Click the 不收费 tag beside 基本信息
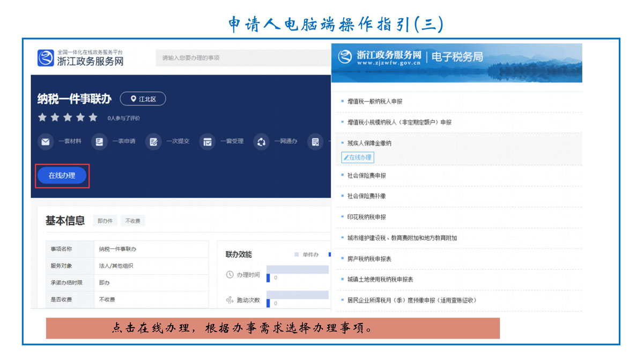Viewport: 644px width, 362px height. (132, 221)
